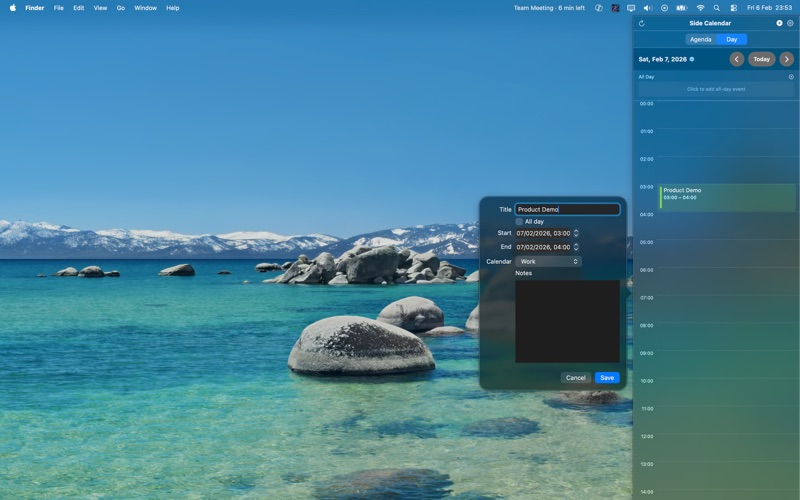Click the End date field 07/02/2026, 04:00
Viewport: 800px width, 500px height.
point(543,247)
